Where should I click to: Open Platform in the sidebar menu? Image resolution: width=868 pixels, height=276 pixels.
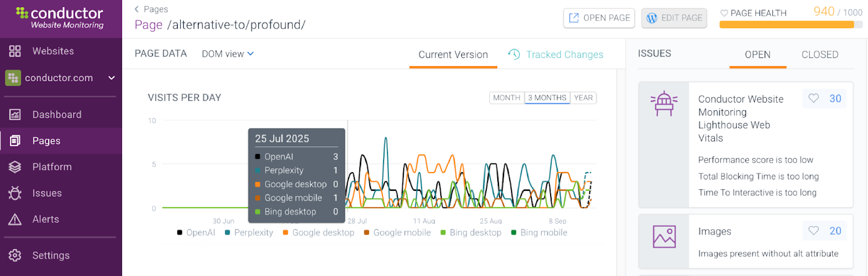(x=61, y=167)
